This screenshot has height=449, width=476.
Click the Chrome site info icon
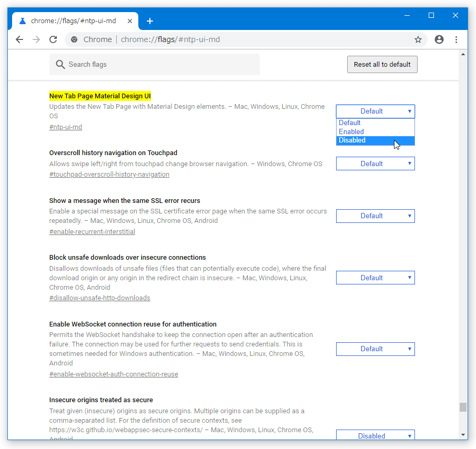[x=74, y=39]
